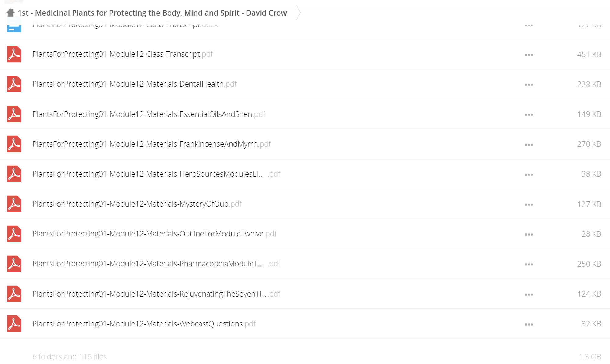This screenshot has width=610, height=364.
Task: Open more options for DentalHealth.pdf
Action: [x=529, y=85]
